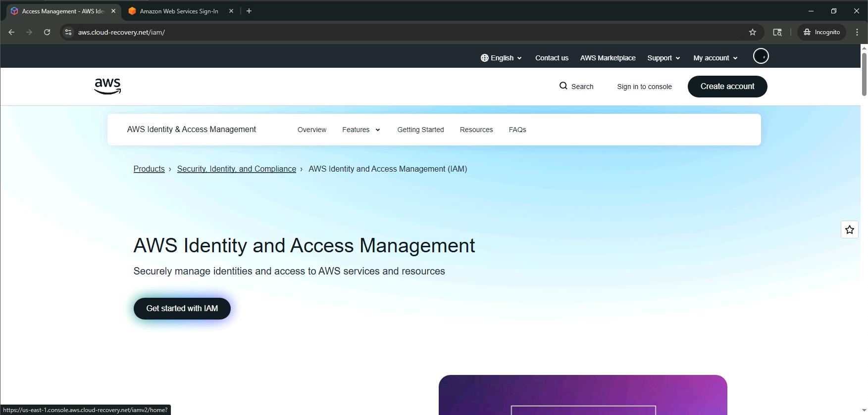The width and height of the screenshot is (868, 415).
Task: Click Get started with IAM button
Action: [x=182, y=308]
